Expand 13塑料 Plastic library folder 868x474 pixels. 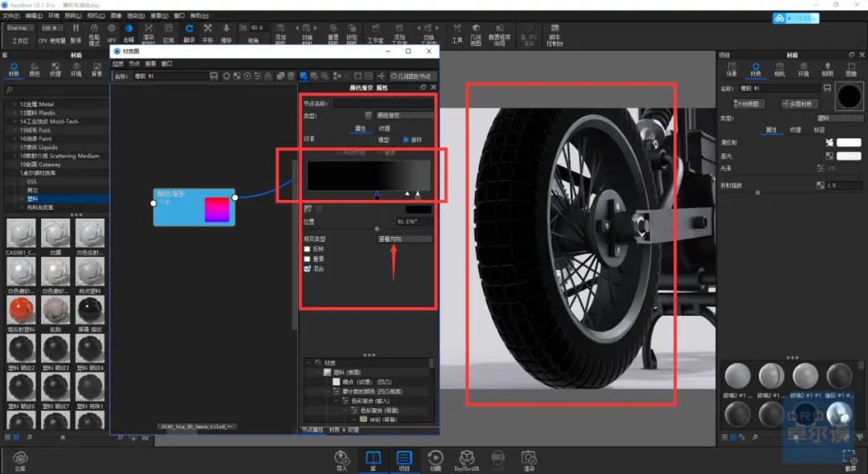click(14, 112)
